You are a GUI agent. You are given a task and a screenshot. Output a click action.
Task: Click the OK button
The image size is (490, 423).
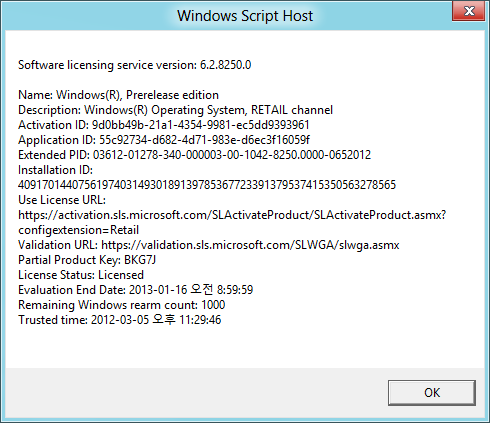[x=432, y=393]
